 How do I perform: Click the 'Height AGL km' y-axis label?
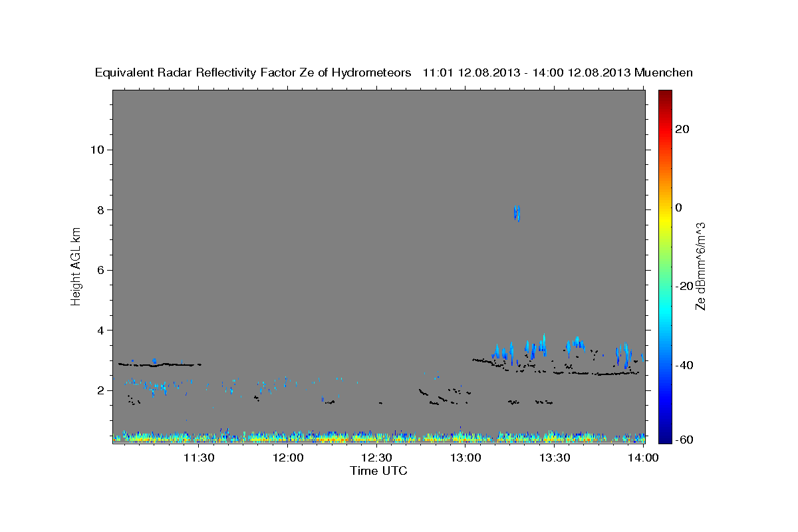(76, 265)
